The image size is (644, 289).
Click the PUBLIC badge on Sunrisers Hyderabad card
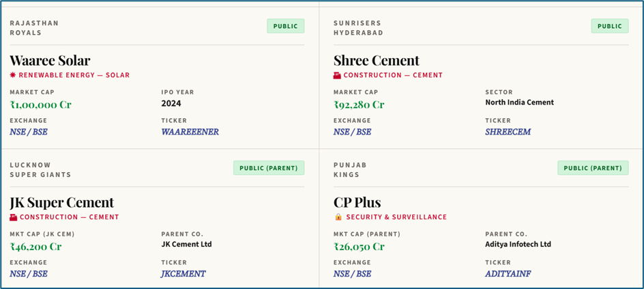[x=609, y=26]
